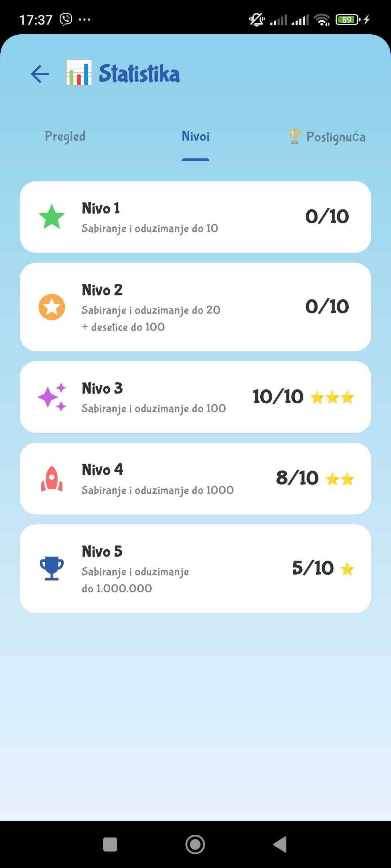Tap the blue trophy icon for Nivo 5
The width and height of the screenshot is (391, 868).
(x=52, y=568)
